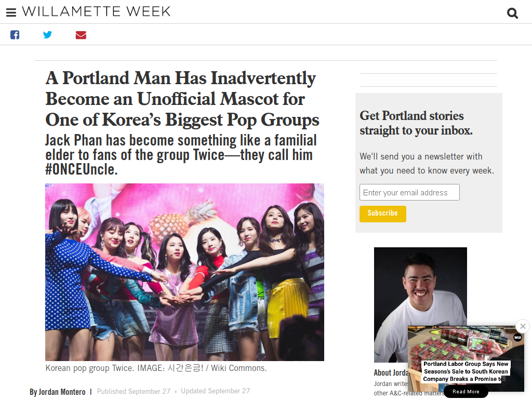Share article via Facebook icon
Viewport: 532px width, 399px height.
15,35
